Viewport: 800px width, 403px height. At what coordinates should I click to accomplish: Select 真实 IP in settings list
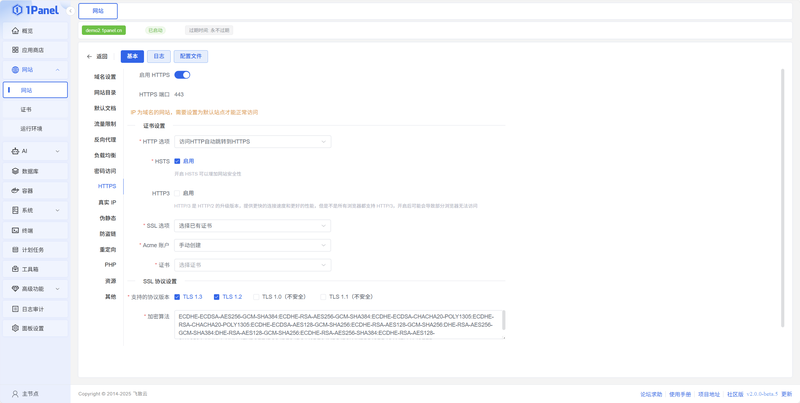(x=107, y=203)
